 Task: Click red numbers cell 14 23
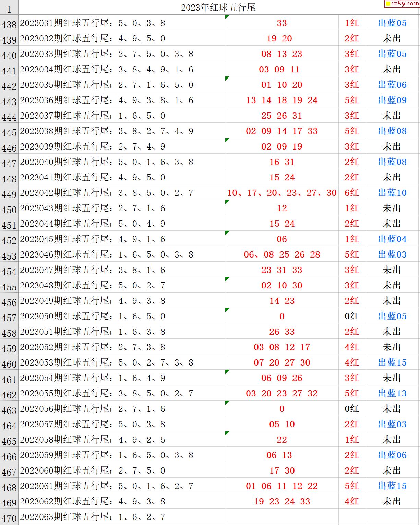coord(282,301)
